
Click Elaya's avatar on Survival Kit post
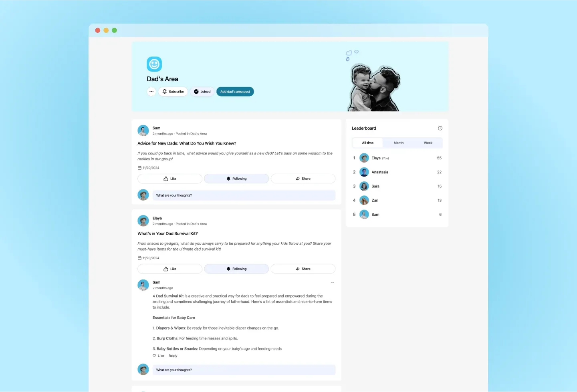(143, 221)
